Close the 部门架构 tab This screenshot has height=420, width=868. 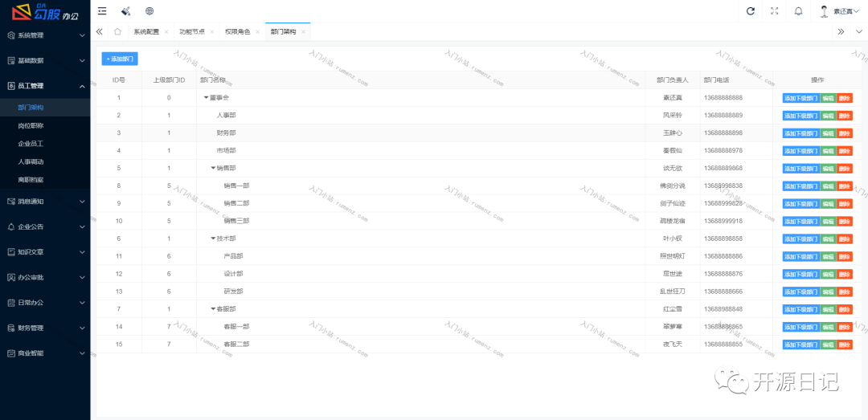(x=303, y=32)
